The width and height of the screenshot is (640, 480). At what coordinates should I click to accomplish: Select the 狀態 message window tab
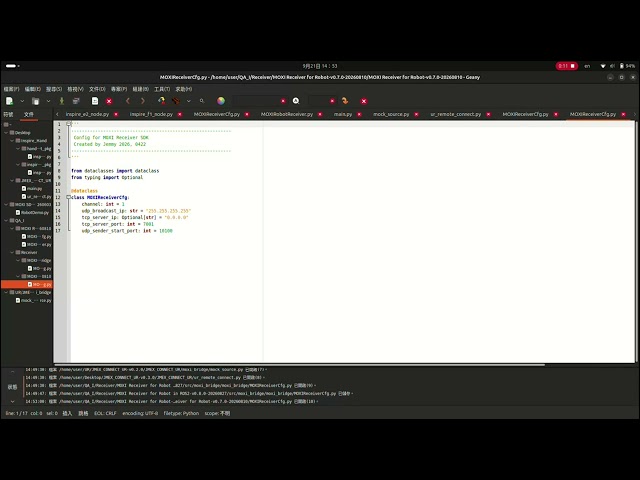[12, 387]
